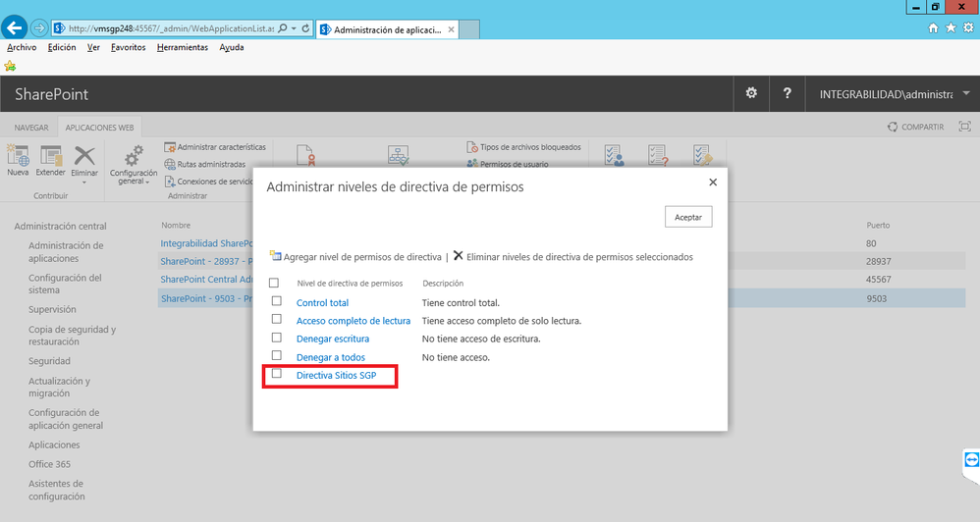Screen dimensions: 980x522
Task: Open Administración central in sidebar
Action: [61, 226]
